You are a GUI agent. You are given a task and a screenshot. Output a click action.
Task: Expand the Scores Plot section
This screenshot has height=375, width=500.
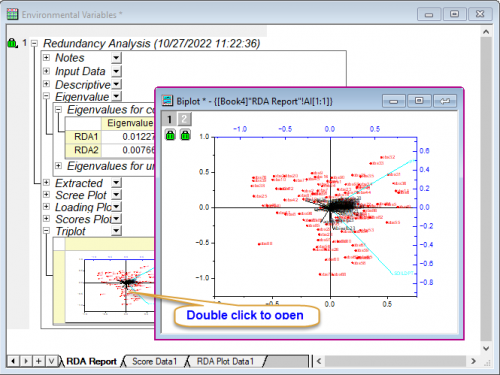[x=46, y=219]
